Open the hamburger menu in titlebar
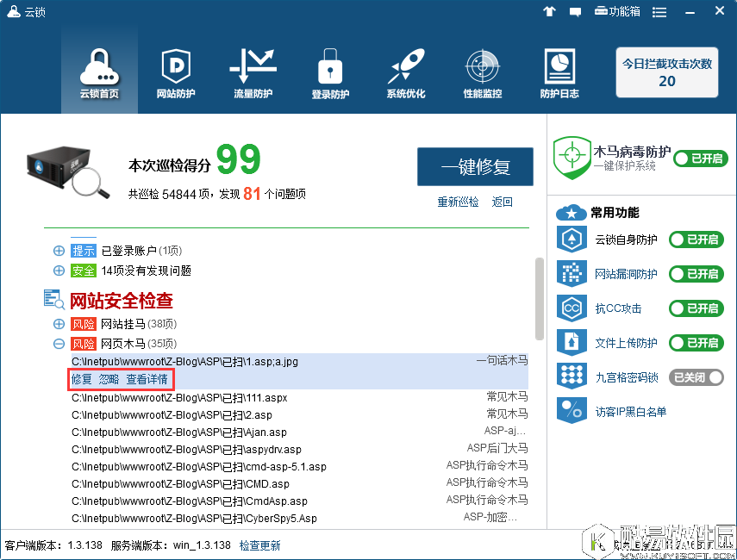 coord(659,11)
